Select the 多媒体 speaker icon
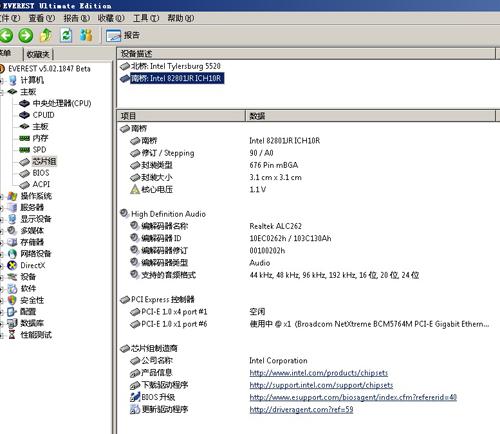 pyautogui.click(x=13, y=231)
